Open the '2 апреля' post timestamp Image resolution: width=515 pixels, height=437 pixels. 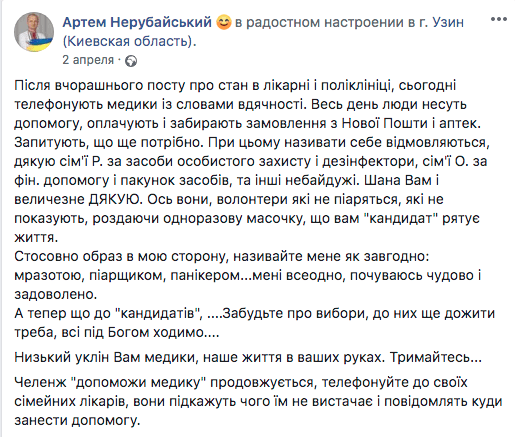click(88, 60)
